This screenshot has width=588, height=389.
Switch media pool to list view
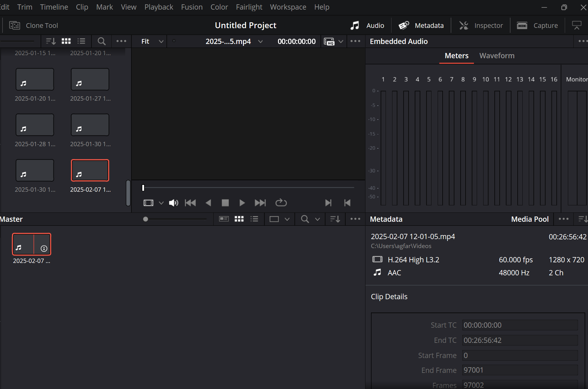pos(254,219)
